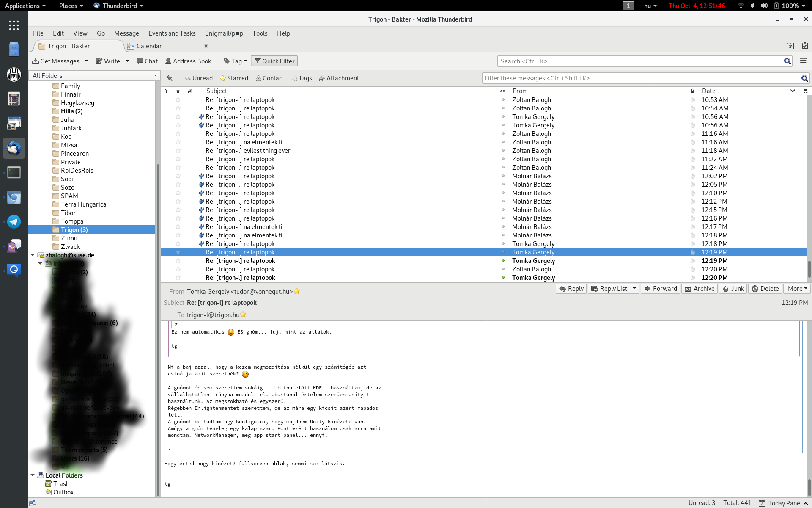
Task: Open Thunderbird hamburger menu
Action: pyautogui.click(x=803, y=61)
